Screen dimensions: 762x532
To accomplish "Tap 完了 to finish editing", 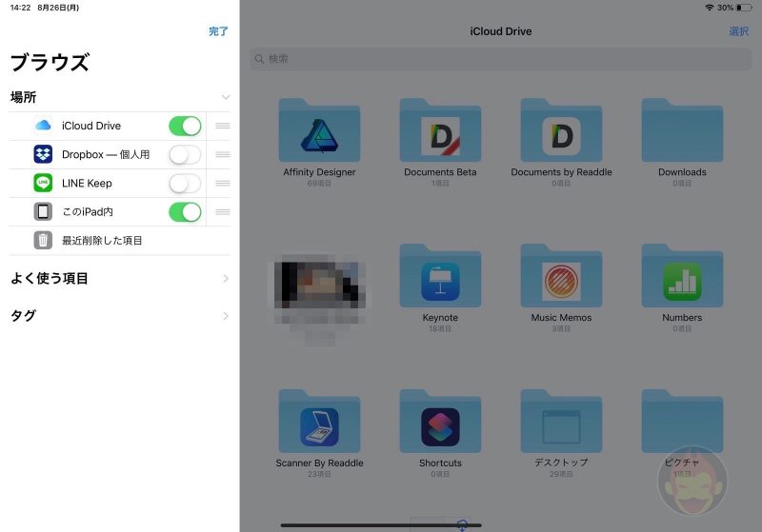I will coord(218,31).
